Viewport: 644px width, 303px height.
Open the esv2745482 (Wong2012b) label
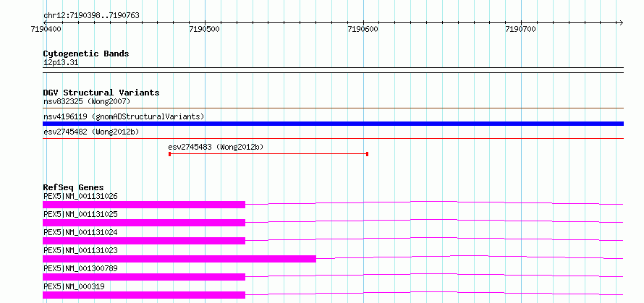point(91,132)
